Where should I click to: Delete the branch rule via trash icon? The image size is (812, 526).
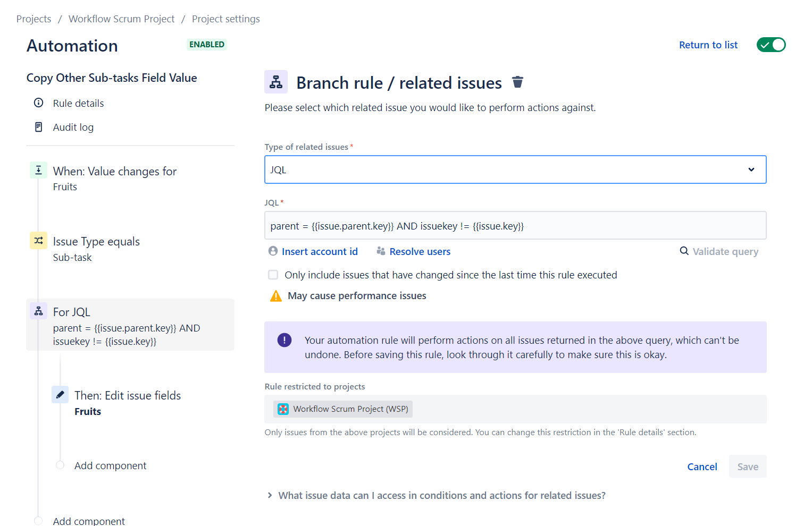tap(517, 82)
